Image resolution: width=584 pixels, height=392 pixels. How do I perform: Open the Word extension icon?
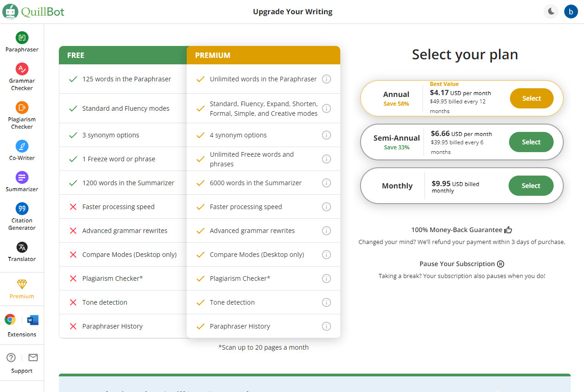pyautogui.click(x=33, y=320)
